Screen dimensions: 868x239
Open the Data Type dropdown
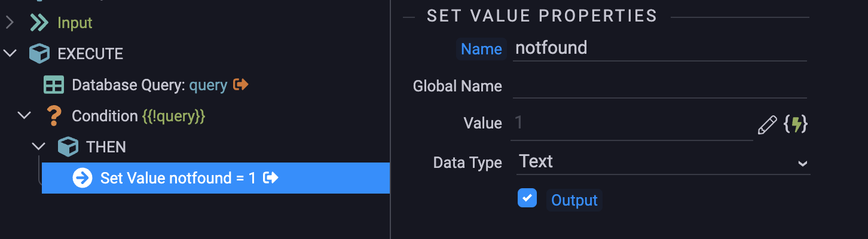pos(663,161)
